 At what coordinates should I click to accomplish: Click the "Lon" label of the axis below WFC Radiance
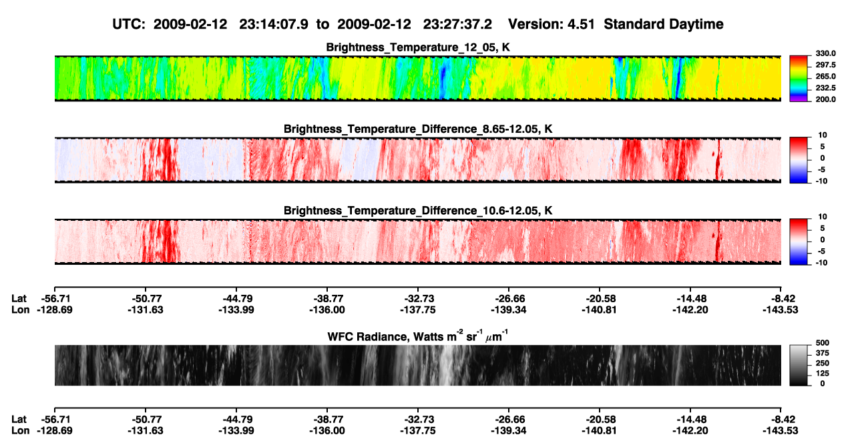20,430
